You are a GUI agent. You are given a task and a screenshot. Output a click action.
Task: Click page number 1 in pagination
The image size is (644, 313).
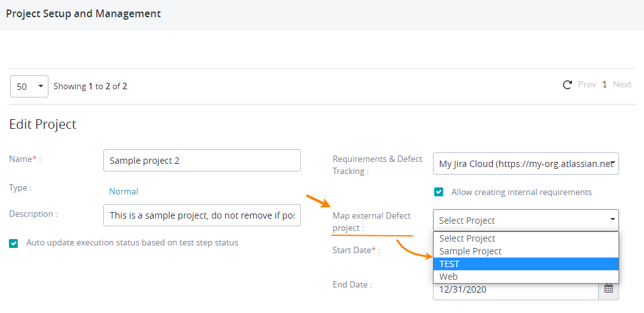604,85
